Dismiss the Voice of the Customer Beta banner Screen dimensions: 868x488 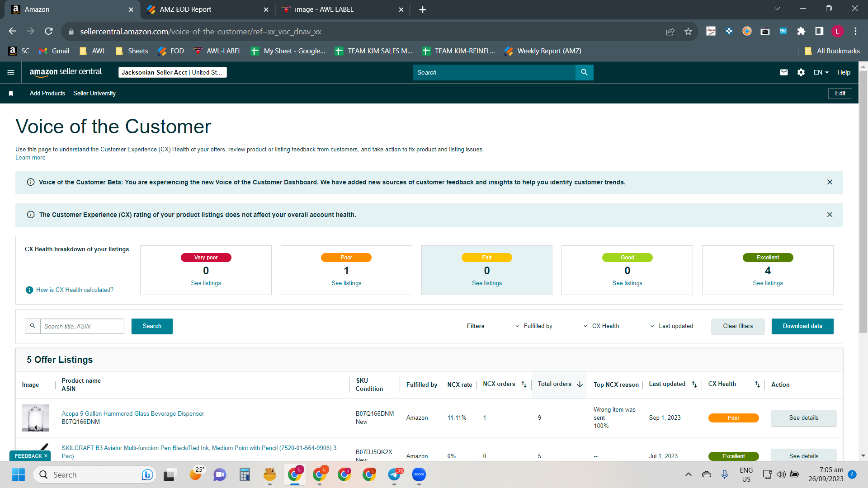[830, 182]
